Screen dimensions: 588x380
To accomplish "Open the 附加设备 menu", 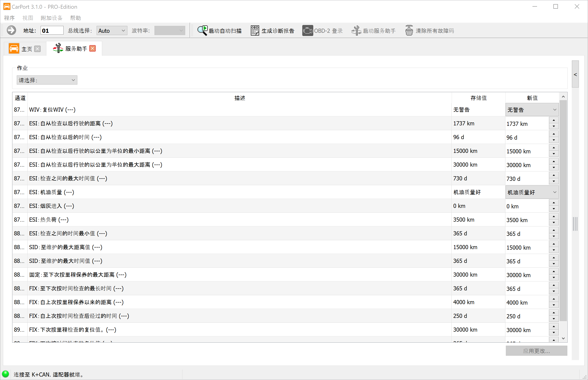I will tap(51, 18).
